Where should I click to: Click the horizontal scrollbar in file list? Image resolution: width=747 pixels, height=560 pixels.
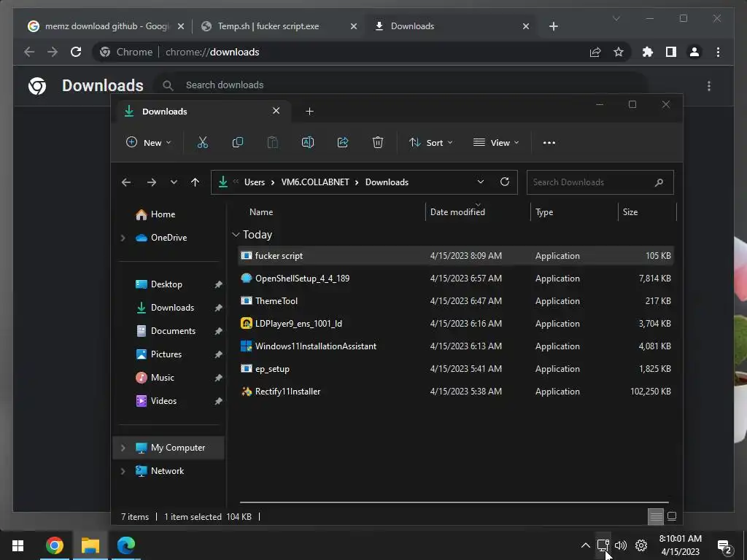coord(454,502)
